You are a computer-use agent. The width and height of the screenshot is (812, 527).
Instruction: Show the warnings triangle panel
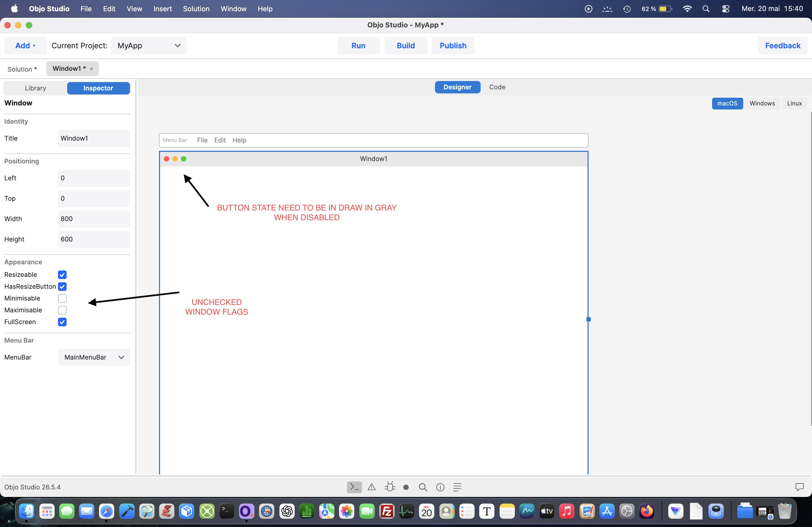pos(372,487)
